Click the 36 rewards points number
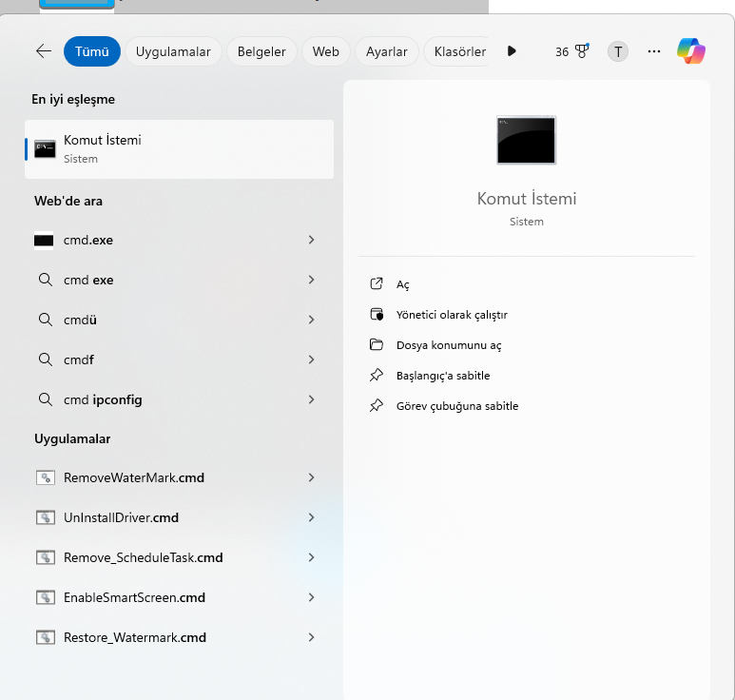735x700 pixels. 562,52
